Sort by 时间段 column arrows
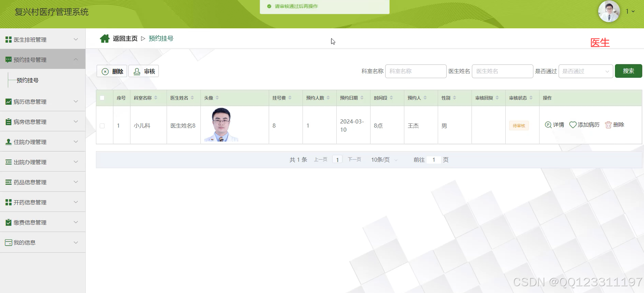 391,98
